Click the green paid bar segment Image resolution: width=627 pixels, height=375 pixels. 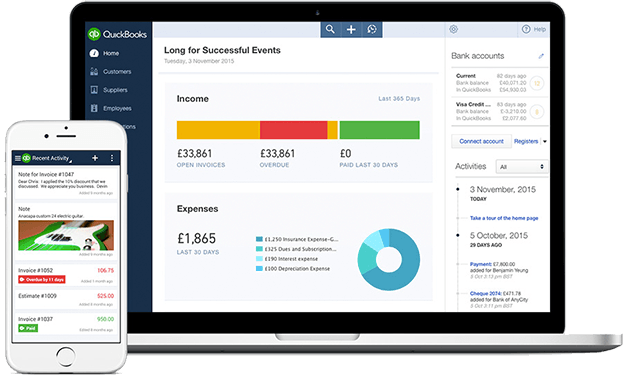pos(379,130)
